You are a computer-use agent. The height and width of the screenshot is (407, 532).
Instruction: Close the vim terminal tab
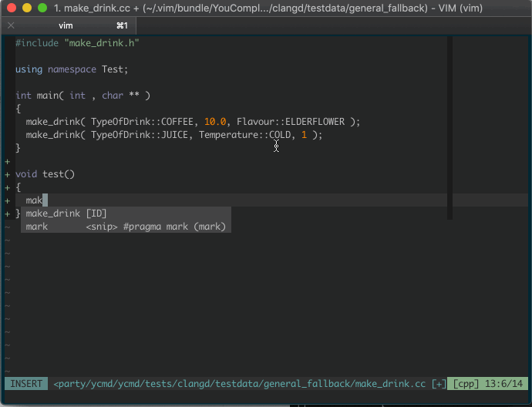pos(11,25)
